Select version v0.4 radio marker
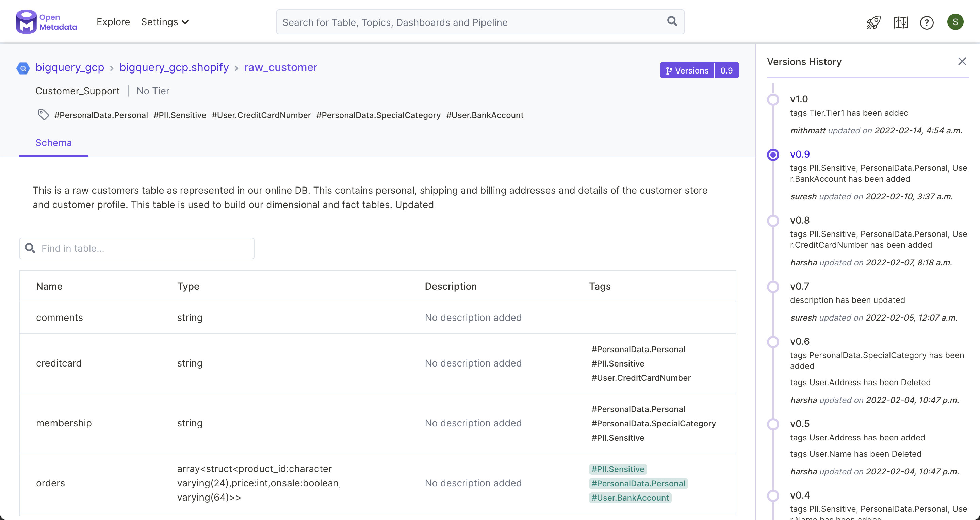Screen dimensions: 980x520 click(x=773, y=495)
